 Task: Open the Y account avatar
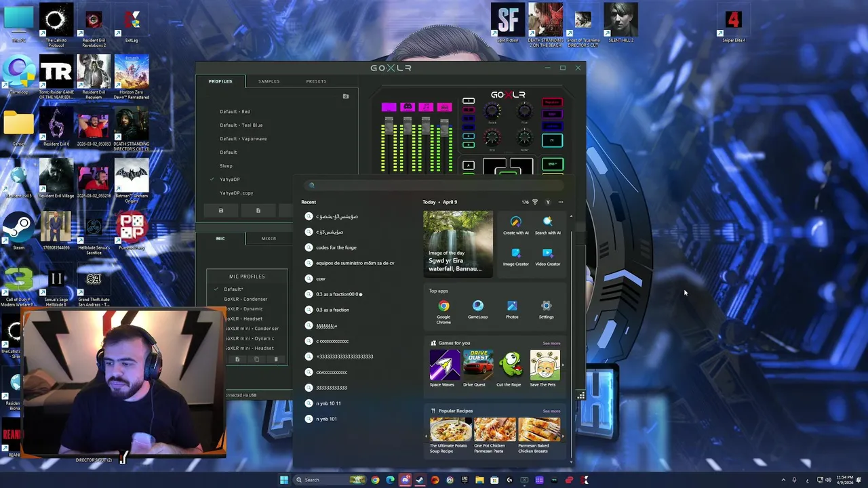[548, 202]
